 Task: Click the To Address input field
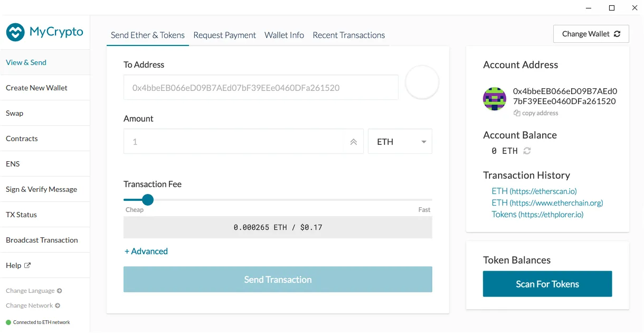point(261,88)
